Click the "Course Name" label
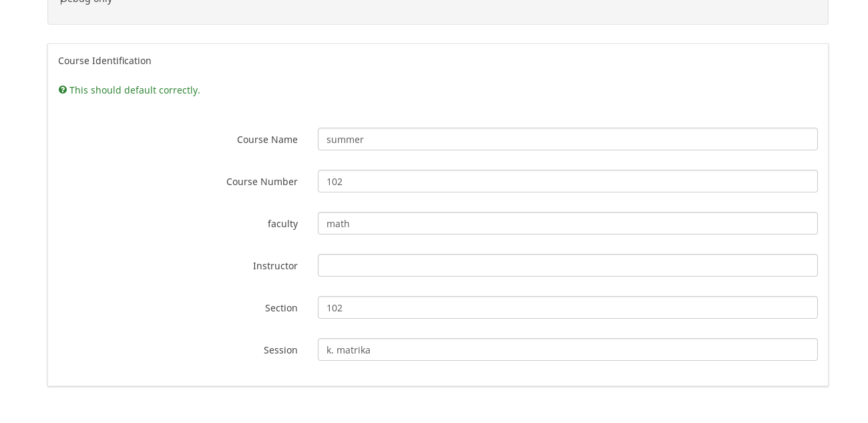 click(x=267, y=140)
